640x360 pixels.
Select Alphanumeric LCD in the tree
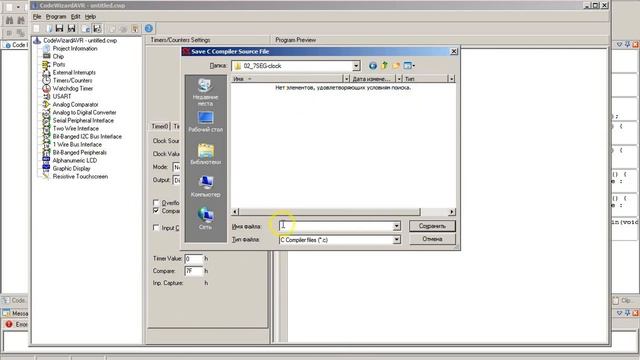coord(75,160)
